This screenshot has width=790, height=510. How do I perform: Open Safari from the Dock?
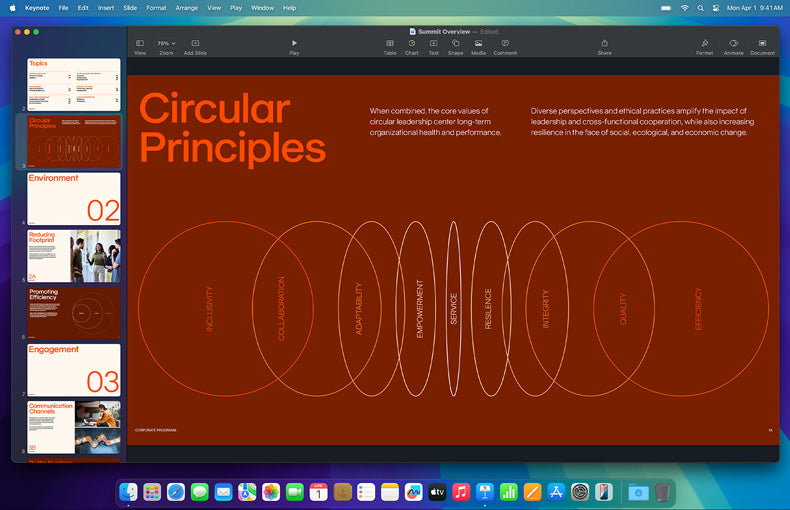176,492
